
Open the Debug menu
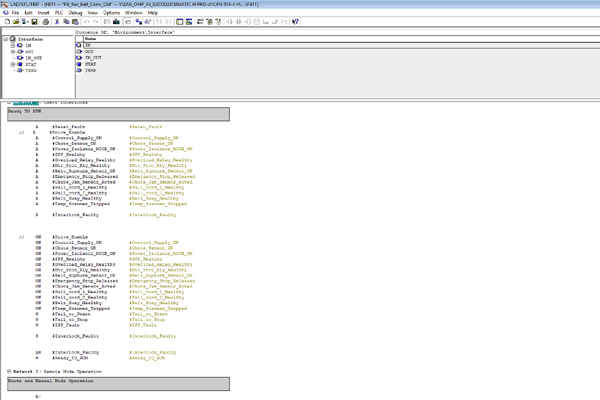pyautogui.click(x=75, y=13)
